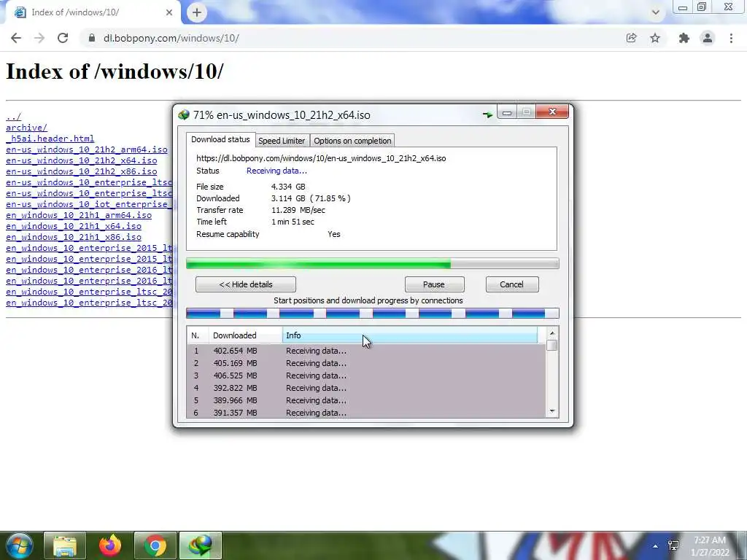Viewport: 747px width, 560px height.
Task: Click the N. column header
Action: point(198,335)
